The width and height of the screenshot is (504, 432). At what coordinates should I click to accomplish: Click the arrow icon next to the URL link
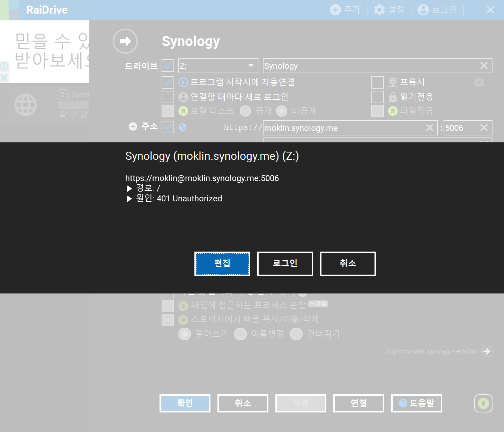pyautogui.click(x=487, y=351)
